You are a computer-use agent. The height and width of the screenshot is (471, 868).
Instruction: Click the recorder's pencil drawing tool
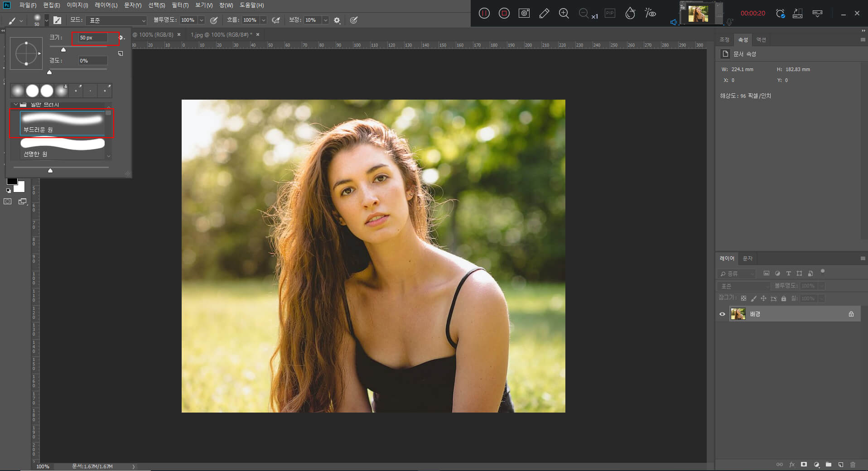click(544, 13)
